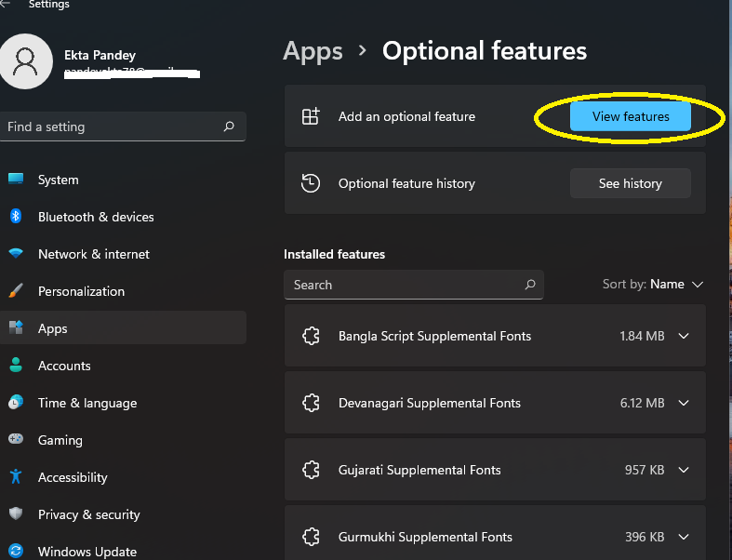Click the search icon in Installed features box
The width and height of the screenshot is (732, 560).
click(x=529, y=285)
